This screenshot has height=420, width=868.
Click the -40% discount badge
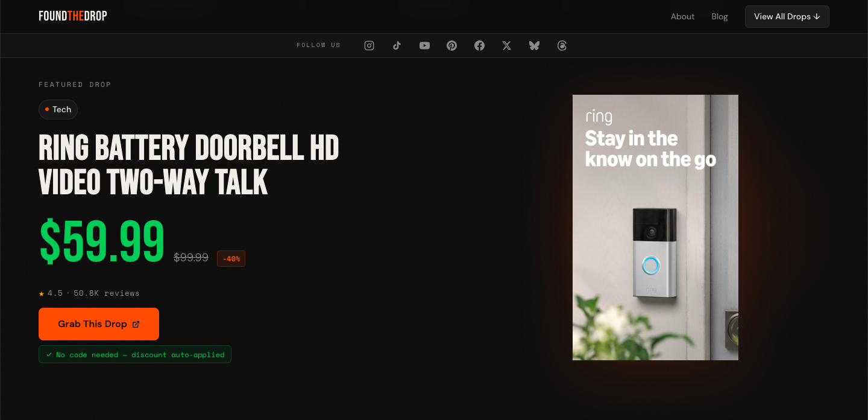(231, 258)
